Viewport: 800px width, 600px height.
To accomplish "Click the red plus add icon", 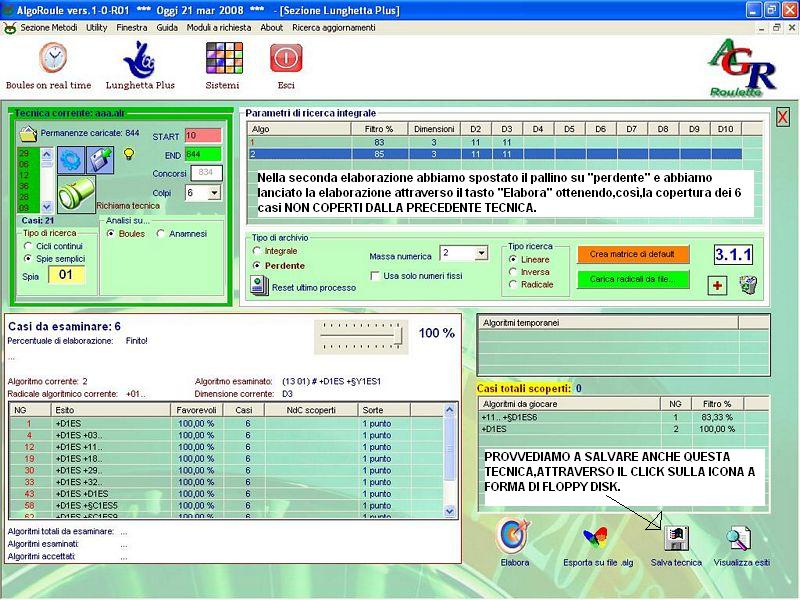I will coord(717,285).
